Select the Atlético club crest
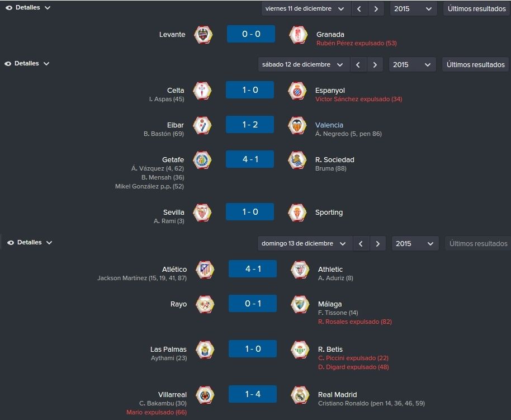511x420 pixels. [x=205, y=270]
